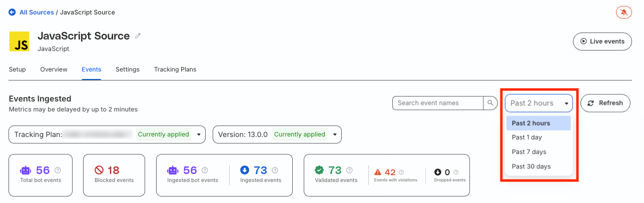
Task: Show help for Events with violations
Action: [x=401, y=172]
